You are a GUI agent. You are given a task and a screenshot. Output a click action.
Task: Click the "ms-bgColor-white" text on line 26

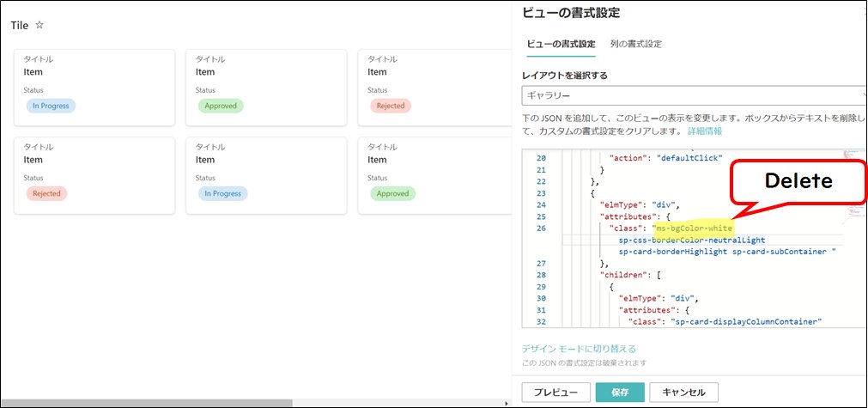coord(695,228)
